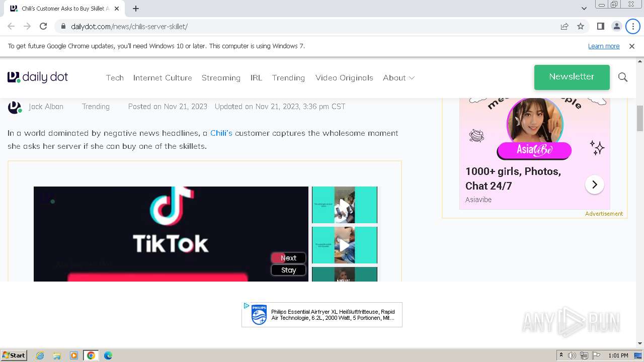Image resolution: width=644 pixels, height=362 pixels.
Task: Open the site search magnifier icon
Action: (623, 77)
